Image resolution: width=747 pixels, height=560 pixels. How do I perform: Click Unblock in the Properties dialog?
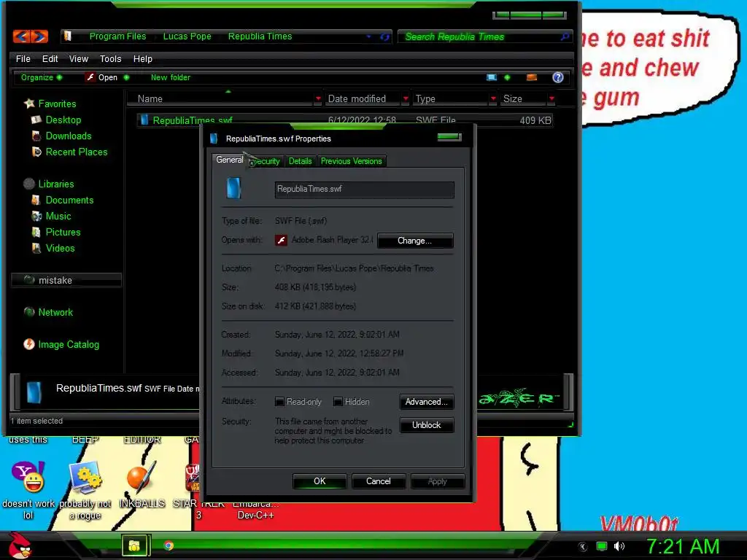[x=426, y=425]
